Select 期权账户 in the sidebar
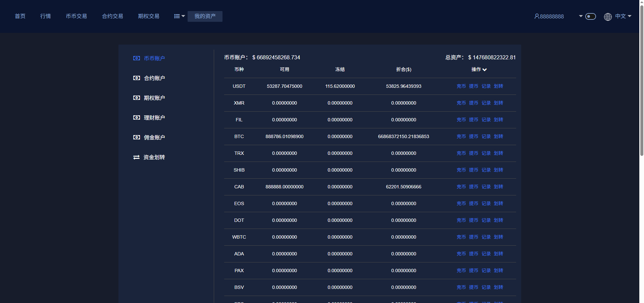This screenshot has width=644, height=303. [154, 98]
